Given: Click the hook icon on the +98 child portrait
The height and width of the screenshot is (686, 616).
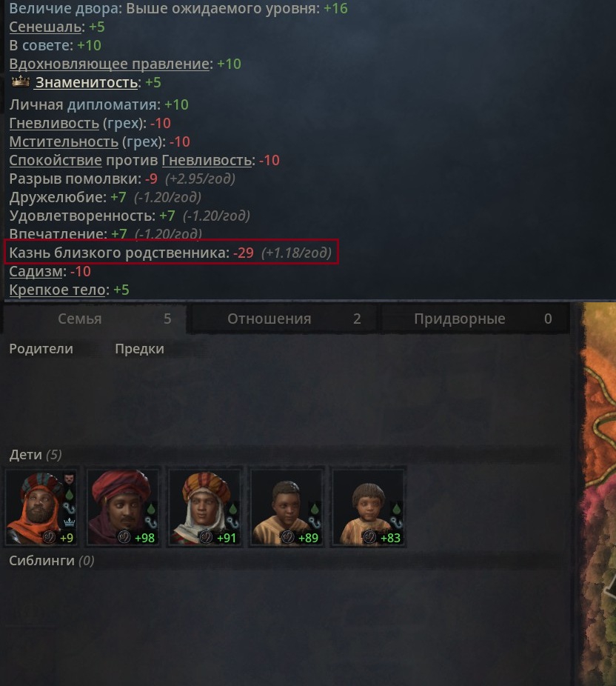Looking at the screenshot, I should click(151, 522).
